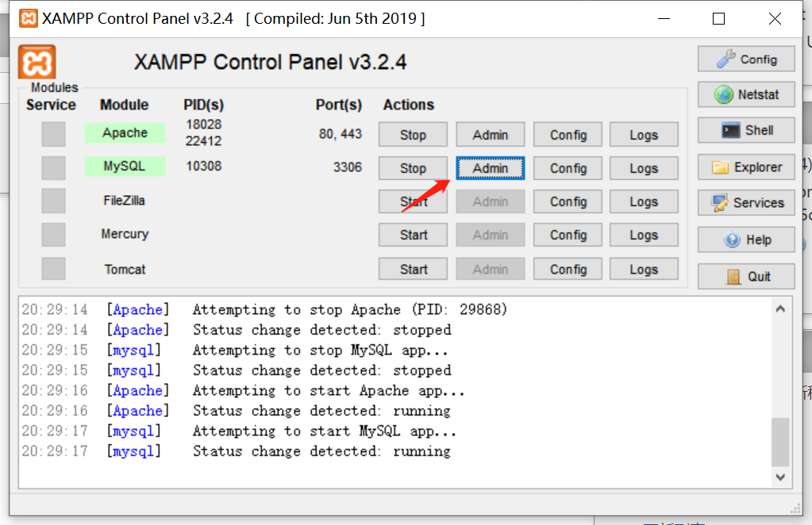Open the Windows Services manager via Services button
This screenshot has height=525, width=812.
[745, 203]
